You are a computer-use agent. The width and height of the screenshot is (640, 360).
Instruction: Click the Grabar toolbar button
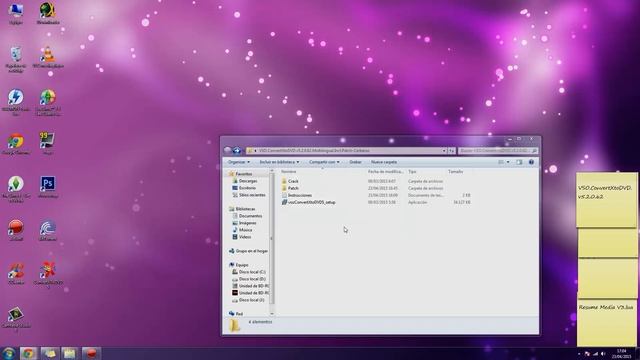click(x=355, y=162)
